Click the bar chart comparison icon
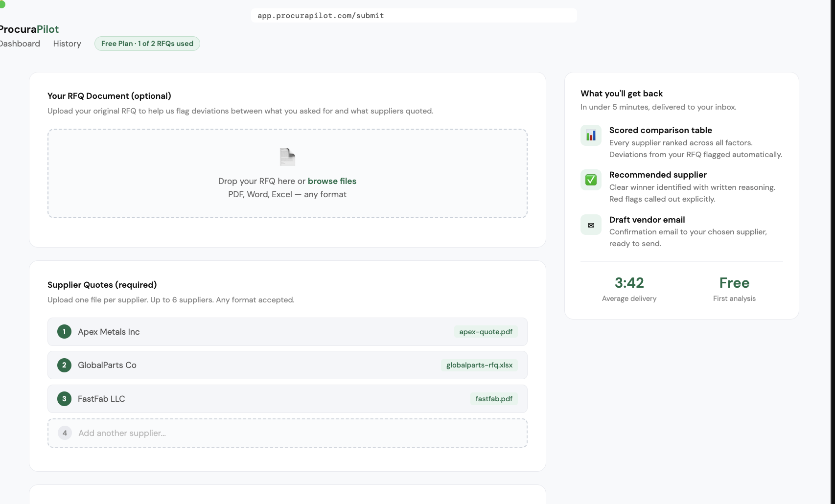The height and width of the screenshot is (504, 835). pos(591,136)
